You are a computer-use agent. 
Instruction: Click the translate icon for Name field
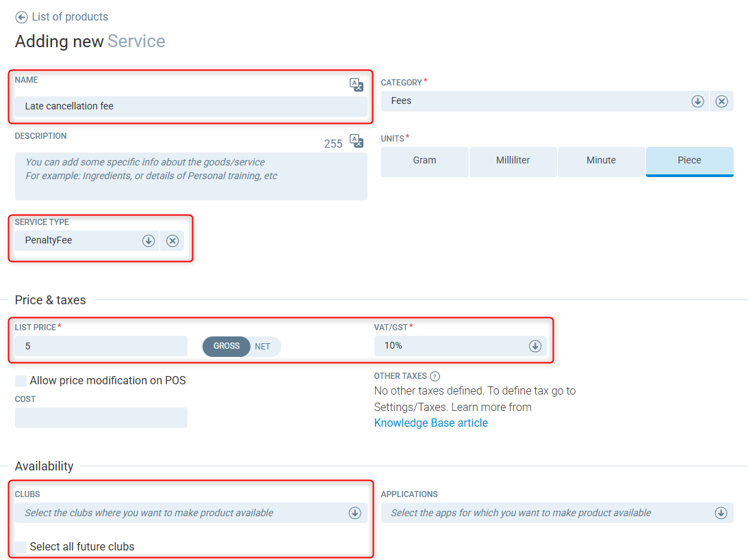tap(356, 84)
